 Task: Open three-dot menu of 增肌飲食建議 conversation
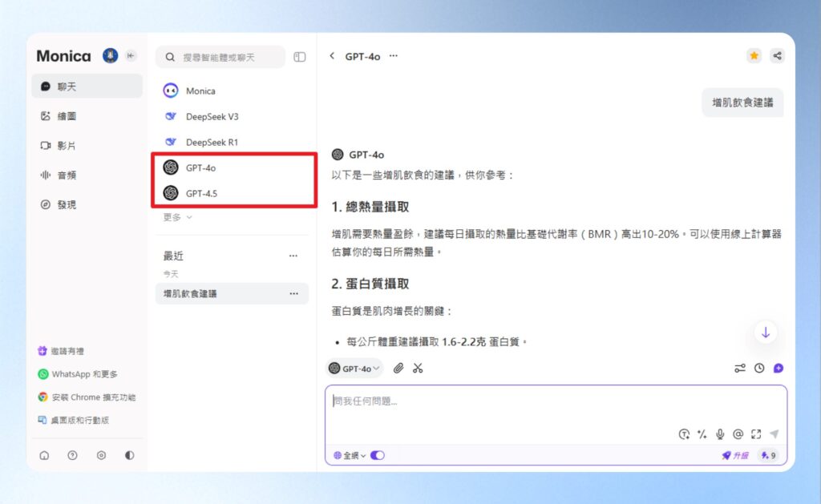(293, 293)
